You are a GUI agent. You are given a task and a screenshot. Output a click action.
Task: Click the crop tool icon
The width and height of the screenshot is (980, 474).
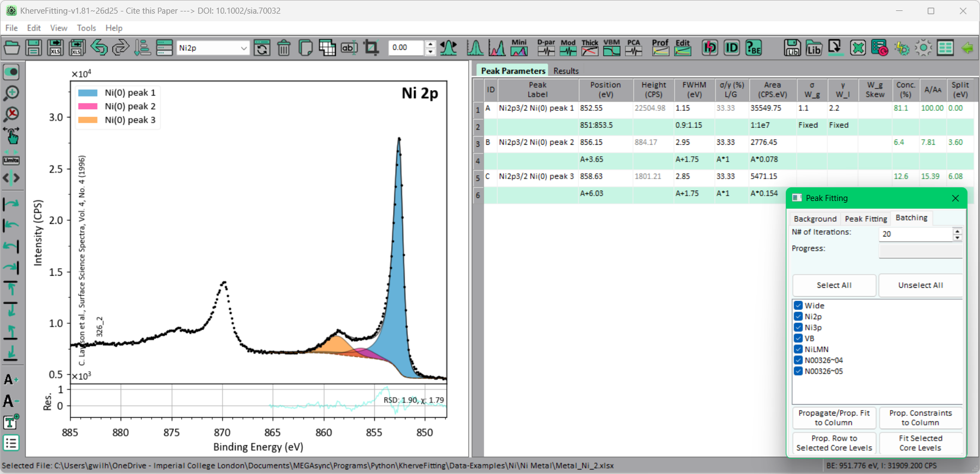371,48
